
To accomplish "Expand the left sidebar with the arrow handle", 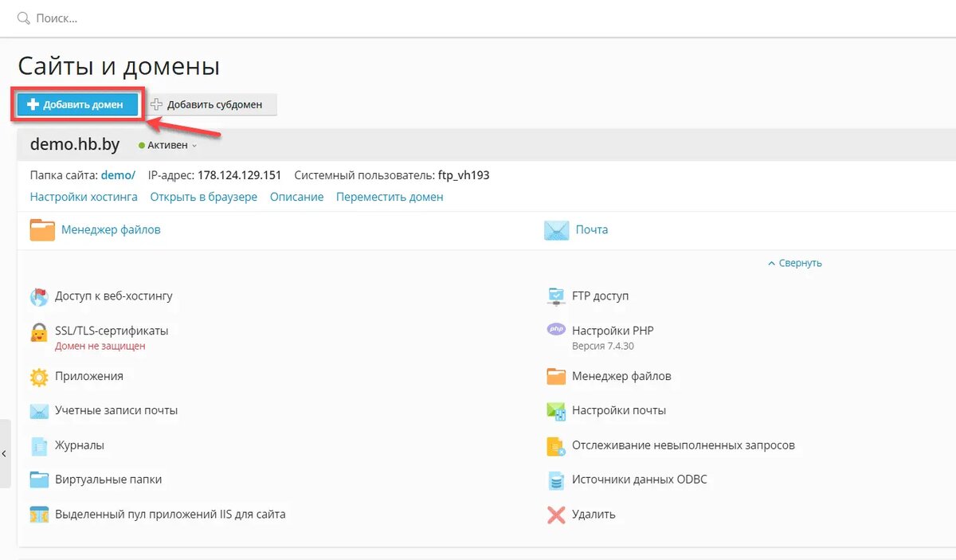I will (x=5, y=453).
